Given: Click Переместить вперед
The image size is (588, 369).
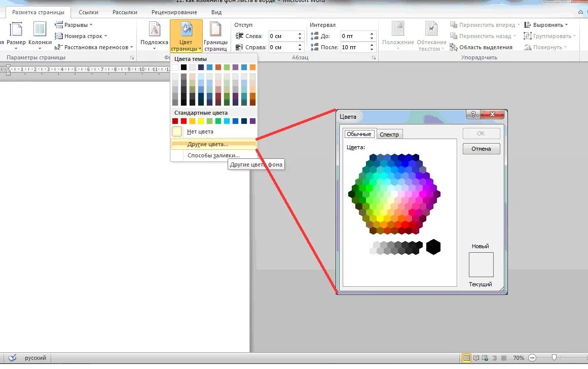Looking at the screenshot, I should click(485, 25).
